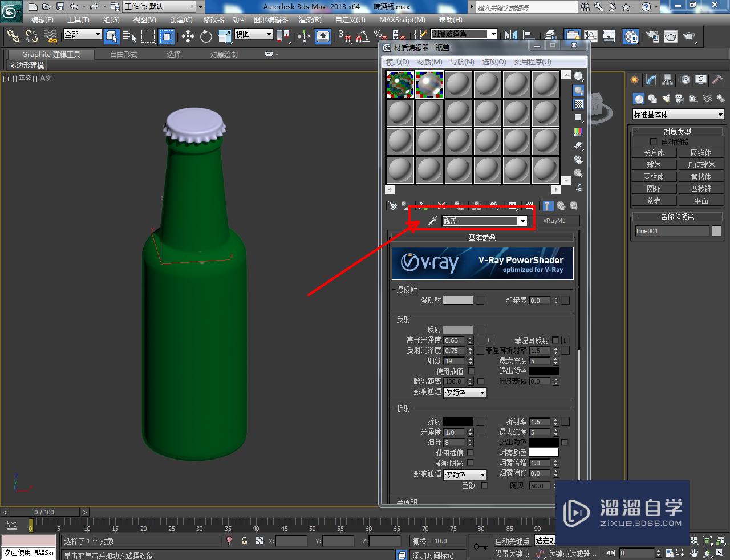Image resolution: width=730 pixels, height=560 pixels.
Task: Select the Select and Rotate tool
Action: click(205, 36)
